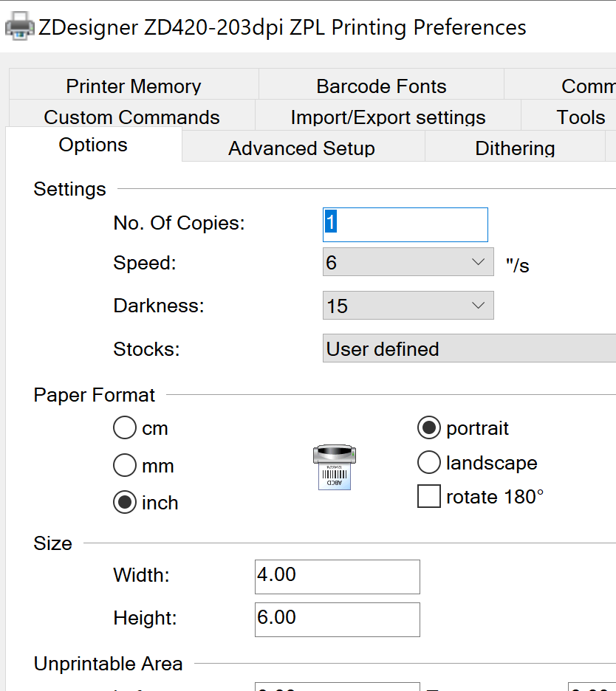Switch to the Tools tab
Image resolution: width=616 pixels, height=691 pixels.
pyautogui.click(x=581, y=117)
